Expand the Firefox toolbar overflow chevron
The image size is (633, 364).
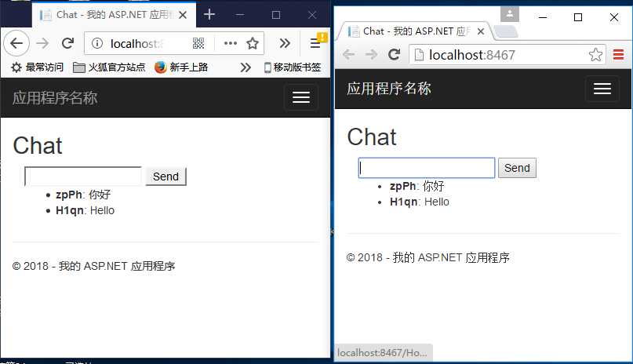[x=285, y=43]
